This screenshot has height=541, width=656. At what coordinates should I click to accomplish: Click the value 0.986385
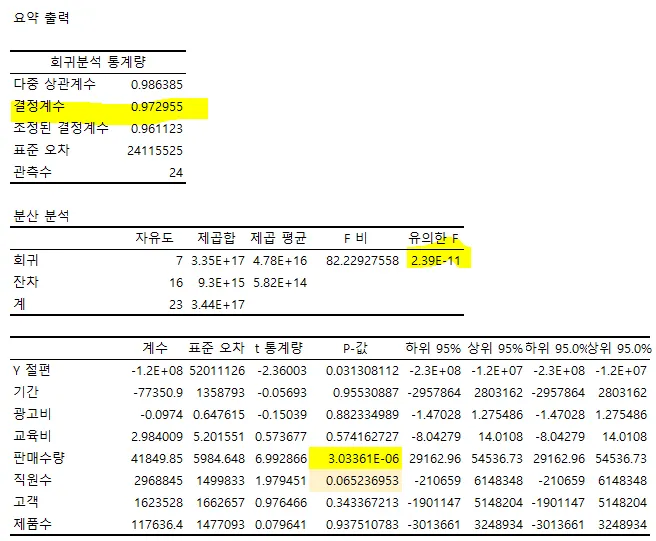157,85
